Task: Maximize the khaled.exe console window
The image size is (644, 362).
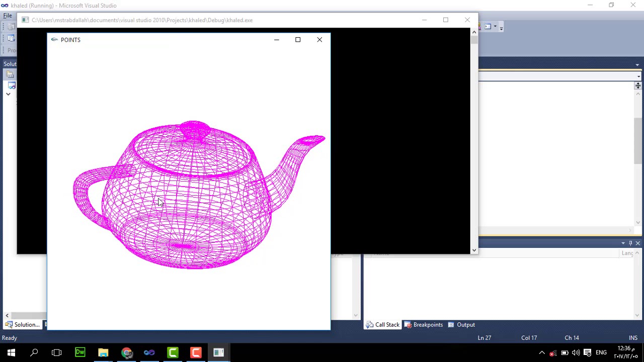Action: coord(445,20)
